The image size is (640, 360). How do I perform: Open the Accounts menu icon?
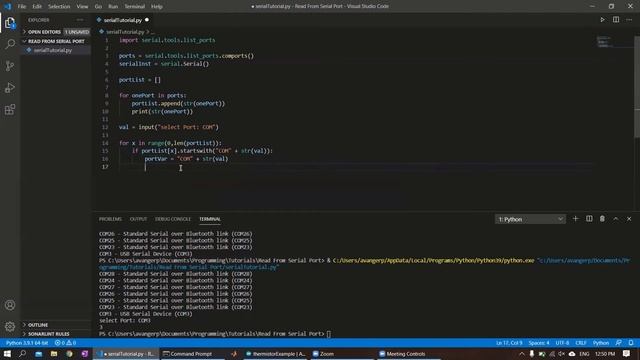tap(10, 305)
